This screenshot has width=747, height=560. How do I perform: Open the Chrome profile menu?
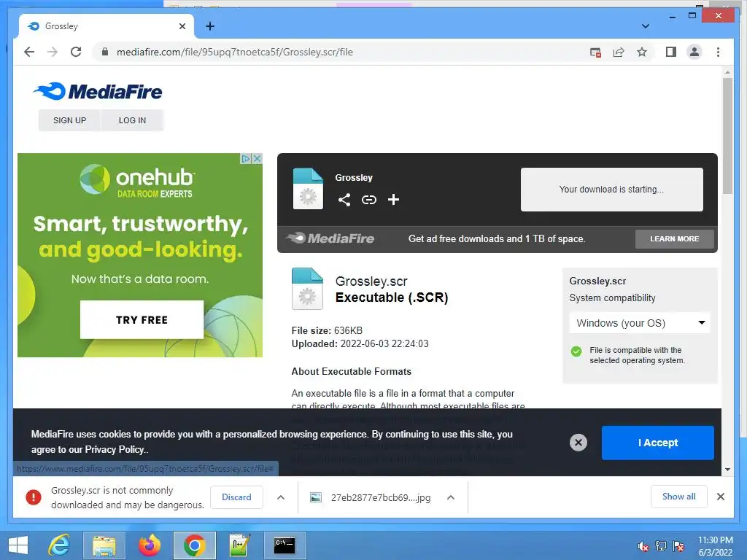694,52
